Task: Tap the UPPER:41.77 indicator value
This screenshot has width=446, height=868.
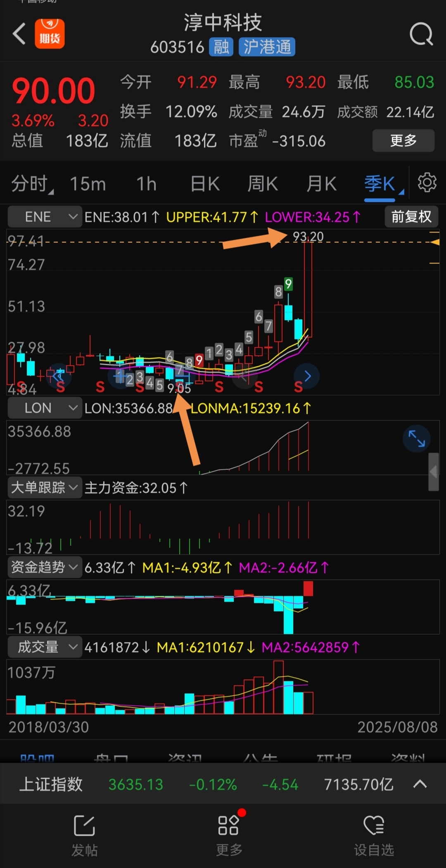Action: tap(212, 217)
